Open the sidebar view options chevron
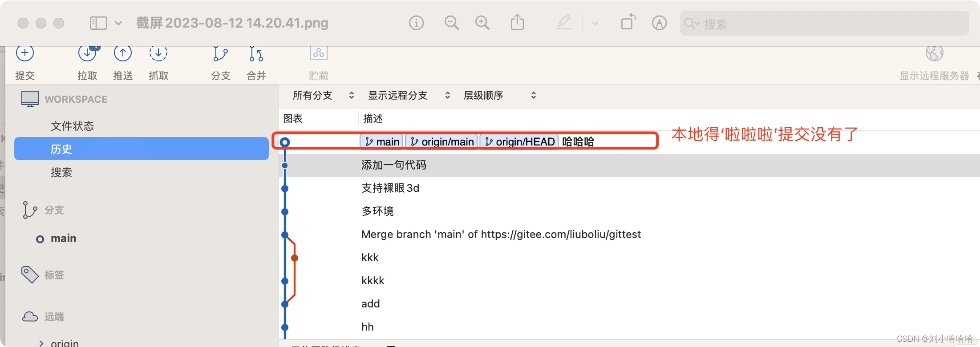The height and width of the screenshot is (347, 980). pyautogui.click(x=118, y=23)
